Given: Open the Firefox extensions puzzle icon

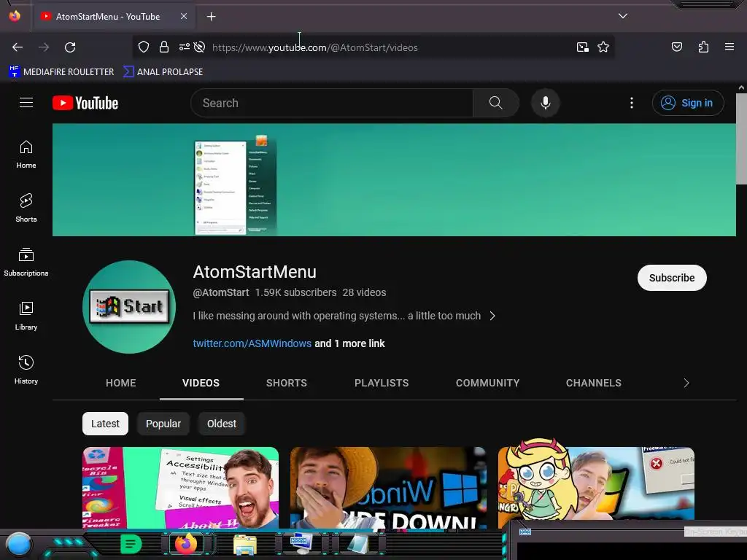Looking at the screenshot, I should pyautogui.click(x=703, y=47).
